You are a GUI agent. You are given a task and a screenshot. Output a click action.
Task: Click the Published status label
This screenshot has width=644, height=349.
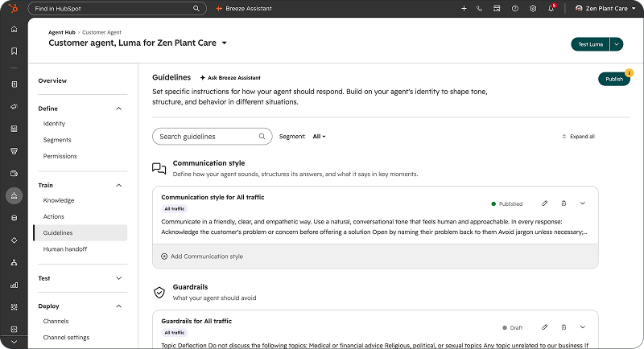[507, 203]
